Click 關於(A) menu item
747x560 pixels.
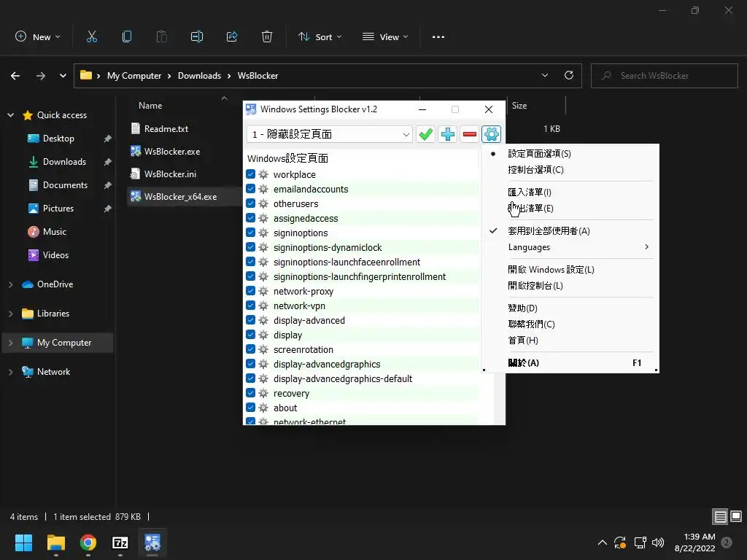(x=570, y=363)
